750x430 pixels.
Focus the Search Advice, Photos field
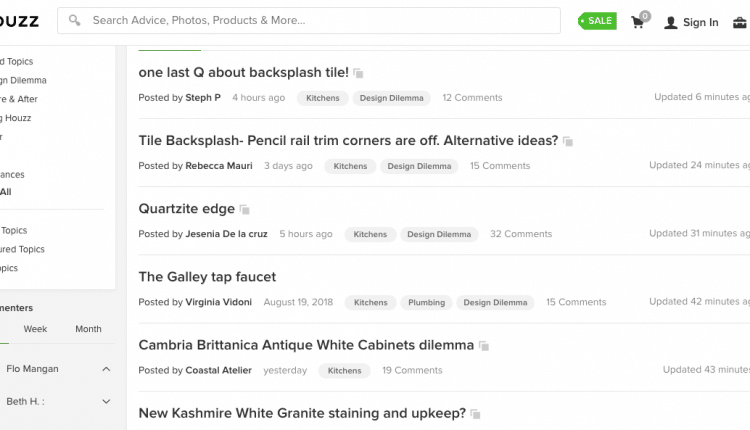pos(309,21)
